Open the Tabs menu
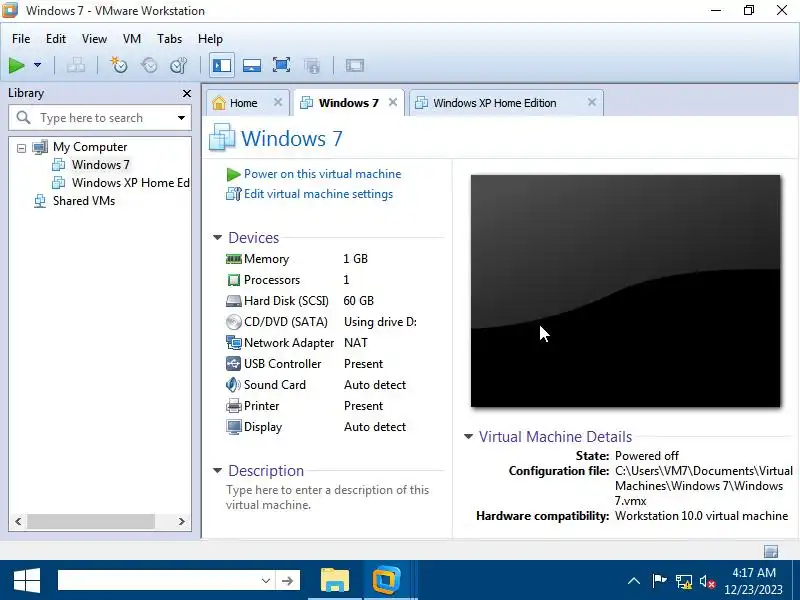This screenshot has height=600, width=800. pos(169,39)
